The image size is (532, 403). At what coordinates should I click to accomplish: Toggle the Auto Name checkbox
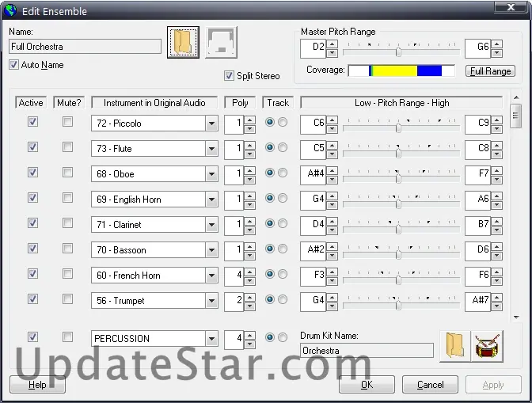click(x=14, y=64)
